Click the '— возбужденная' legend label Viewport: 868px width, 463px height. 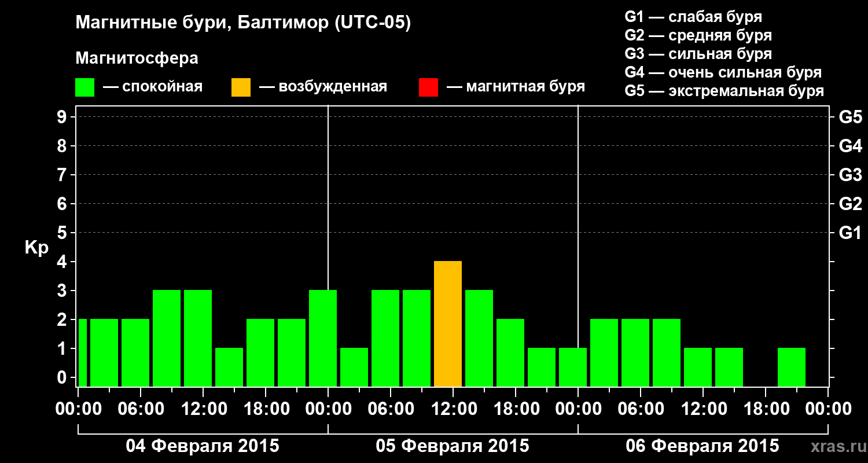(x=323, y=87)
